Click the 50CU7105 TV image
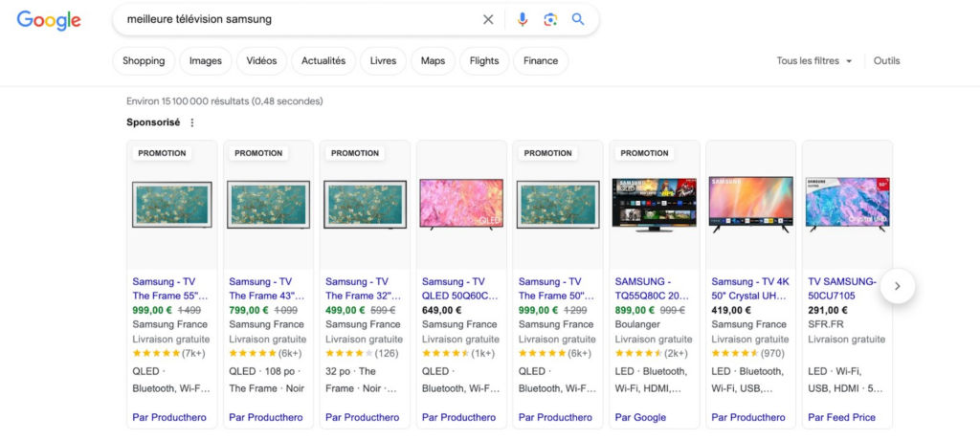The height and width of the screenshot is (440, 980). [848, 205]
